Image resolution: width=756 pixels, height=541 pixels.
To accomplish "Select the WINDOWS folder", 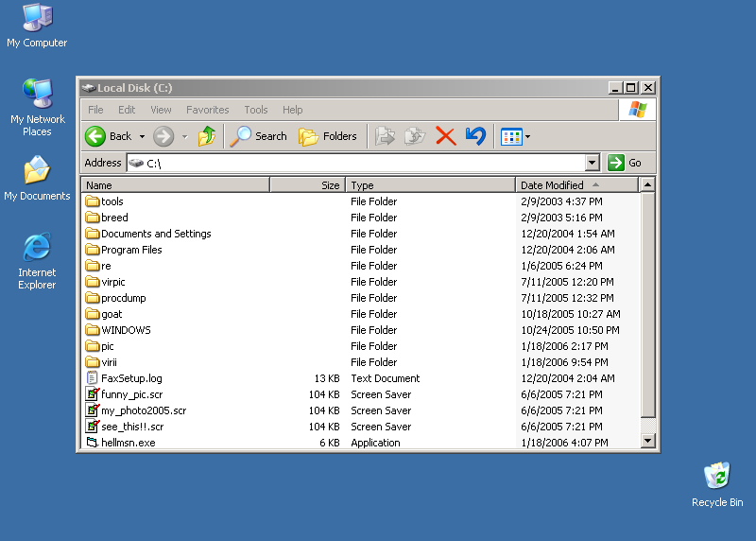I will coord(118,330).
